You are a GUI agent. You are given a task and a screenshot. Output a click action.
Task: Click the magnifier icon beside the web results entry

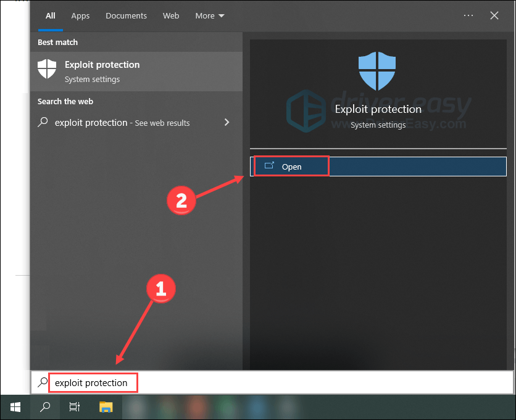coord(43,123)
